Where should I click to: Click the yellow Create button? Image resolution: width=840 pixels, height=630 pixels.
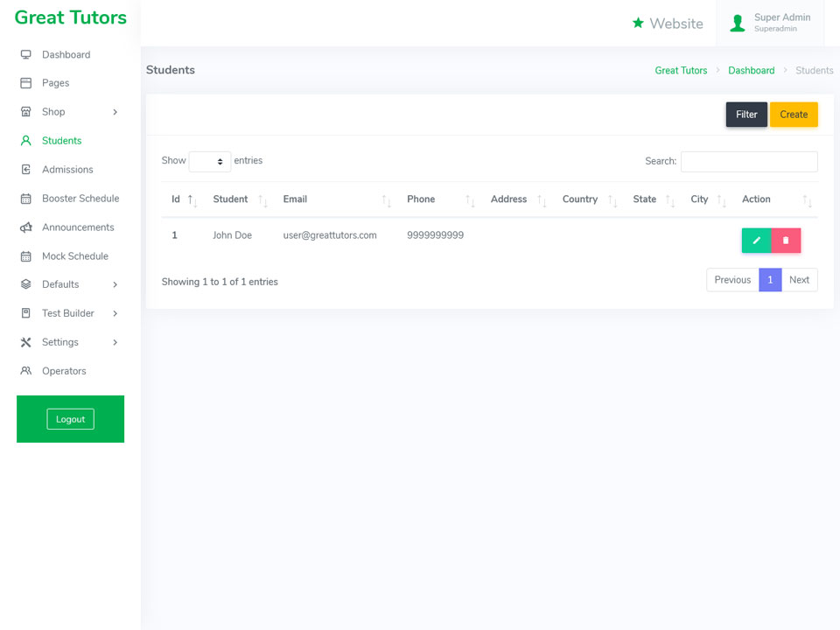(x=794, y=114)
